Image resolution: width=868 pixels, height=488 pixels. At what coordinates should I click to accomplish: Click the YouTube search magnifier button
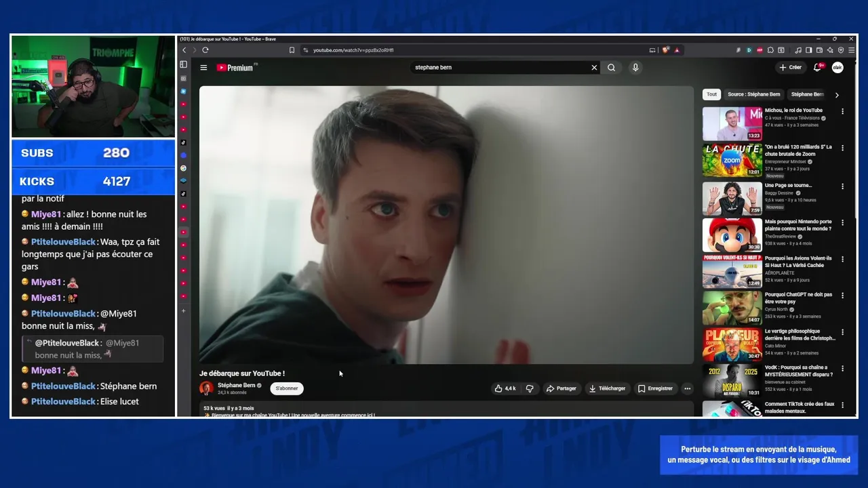[x=611, y=68]
